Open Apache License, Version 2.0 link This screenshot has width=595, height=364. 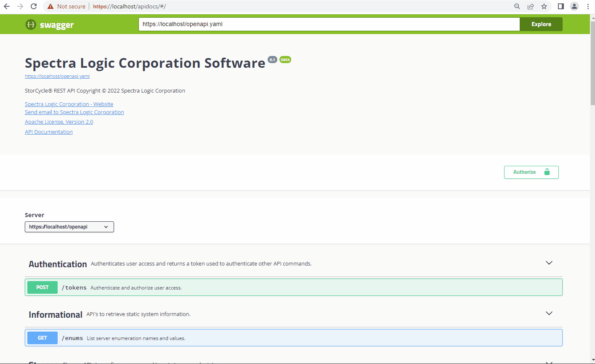point(59,122)
